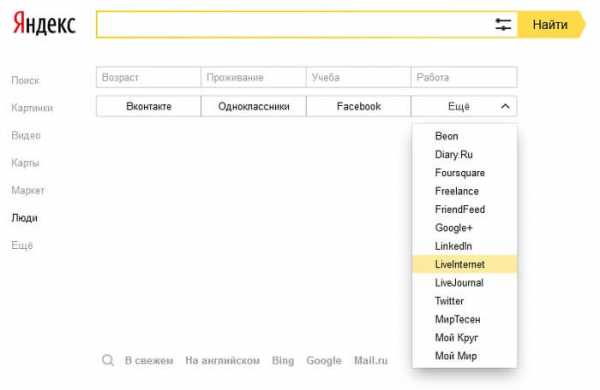Click the На английском link

coord(223,361)
